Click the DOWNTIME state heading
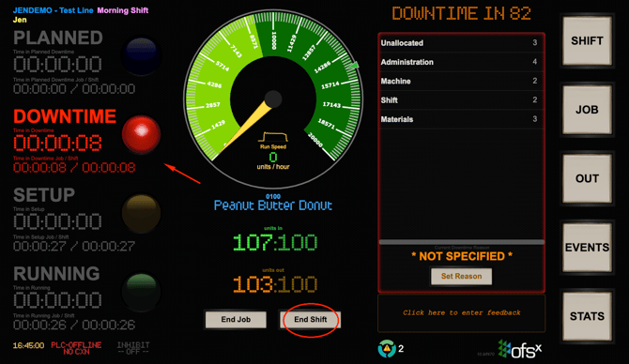 tap(65, 116)
